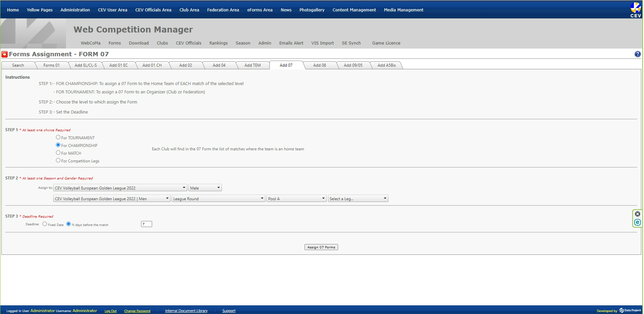Open the Administration menu
The height and width of the screenshot is (314, 644).
(x=75, y=10)
